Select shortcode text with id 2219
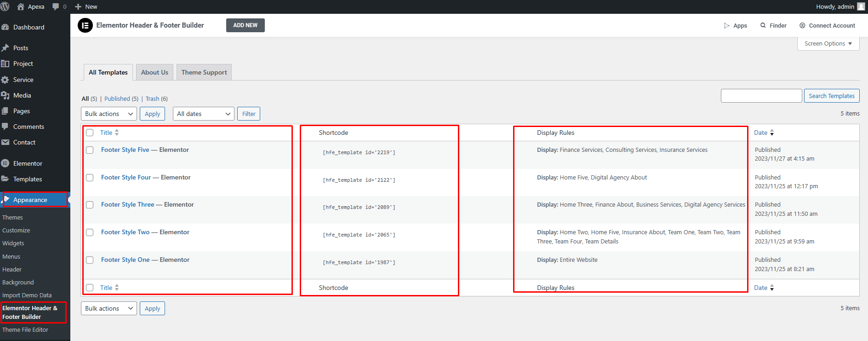868x341 pixels. pos(359,152)
